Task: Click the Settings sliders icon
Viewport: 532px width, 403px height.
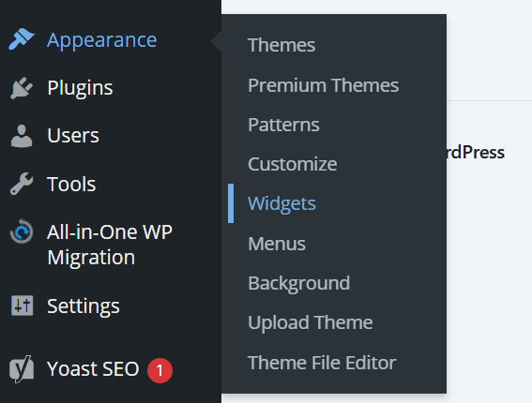Action: tap(23, 306)
